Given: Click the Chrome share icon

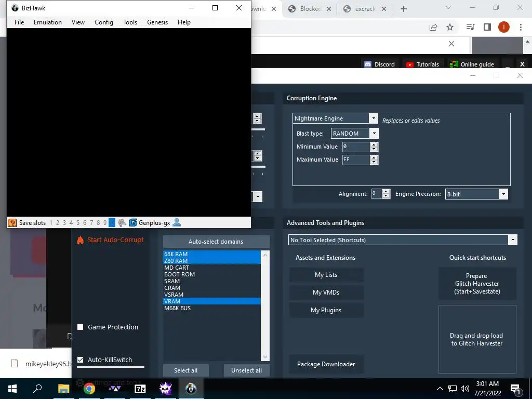Looking at the screenshot, I should 433,27.
